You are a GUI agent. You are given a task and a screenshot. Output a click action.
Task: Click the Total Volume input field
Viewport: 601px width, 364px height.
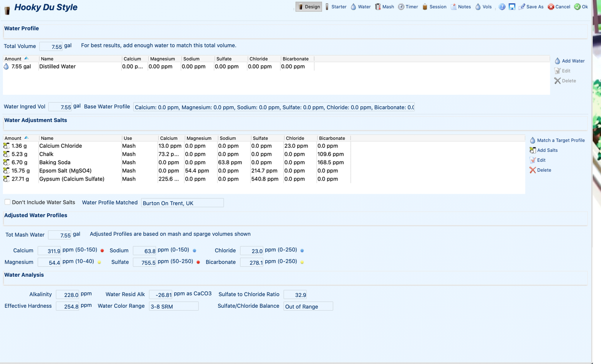click(51, 46)
